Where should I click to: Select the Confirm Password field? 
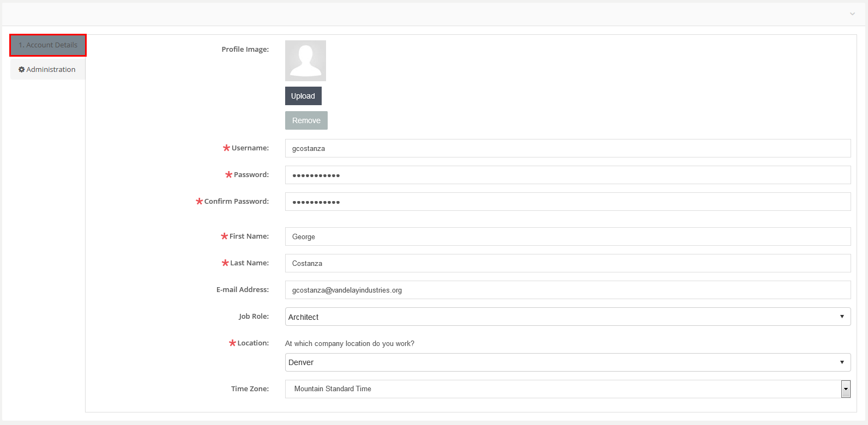568,202
